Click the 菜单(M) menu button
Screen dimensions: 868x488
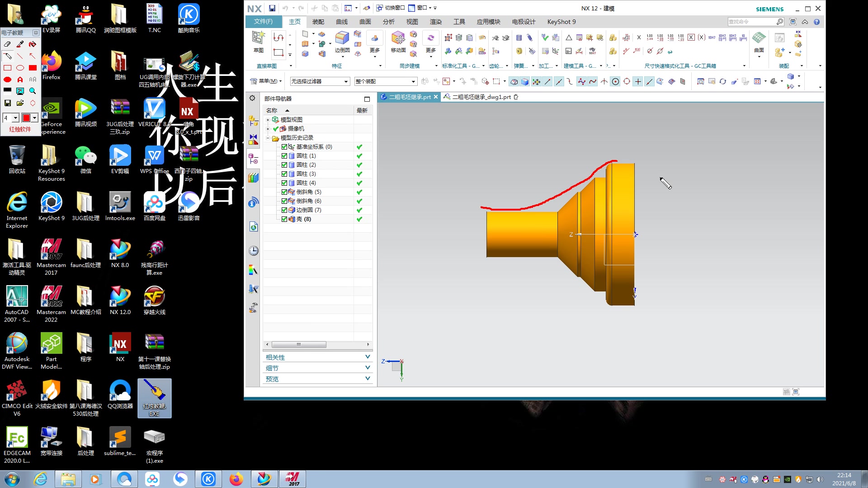266,81
